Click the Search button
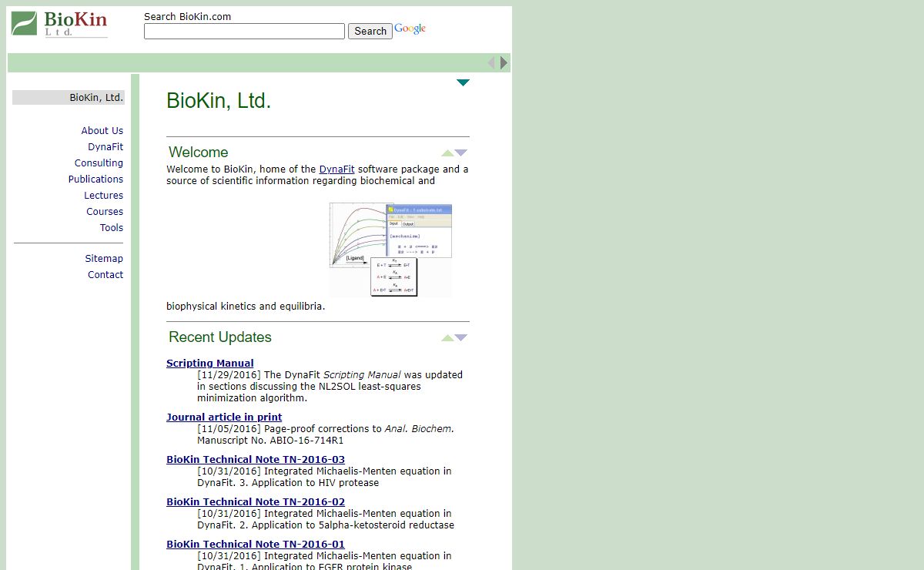This screenshot has width=924, height=570. [370, 32]
